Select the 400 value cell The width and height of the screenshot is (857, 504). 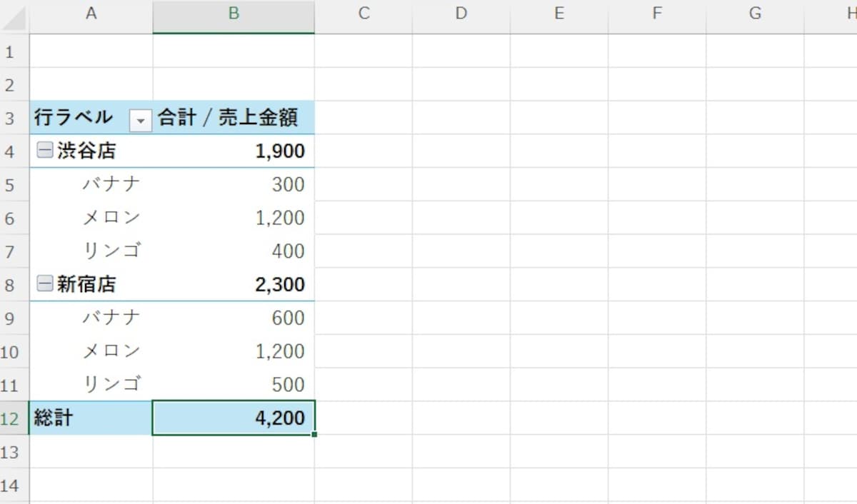[234, 251]
